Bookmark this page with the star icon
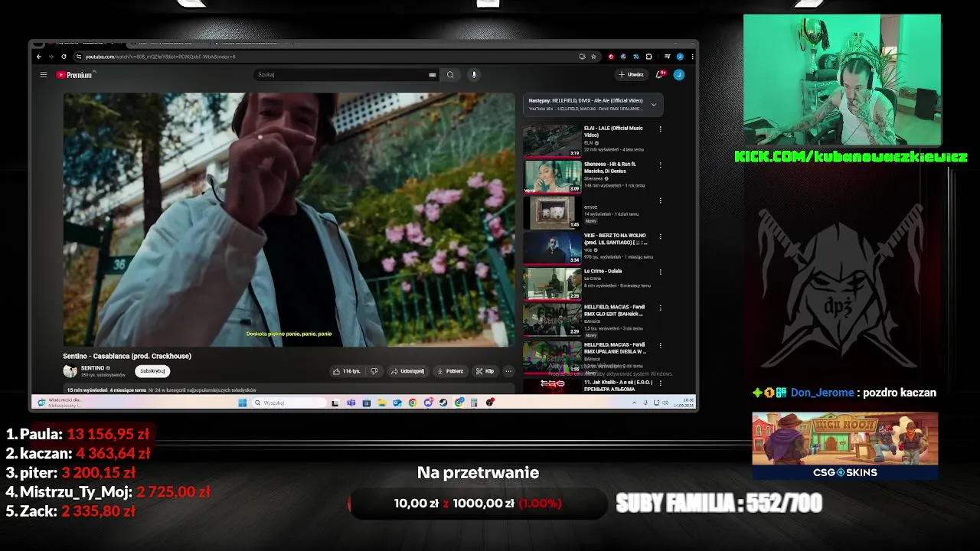The width and height of the screenshot is (980, 551). [x=593, y=57]
